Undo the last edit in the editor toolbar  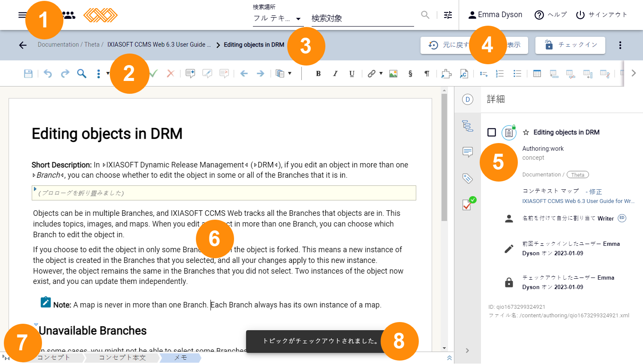[48, 74]
